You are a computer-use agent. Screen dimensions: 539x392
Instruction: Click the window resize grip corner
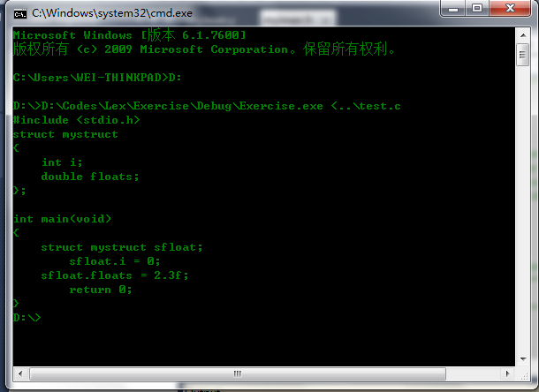524,375
